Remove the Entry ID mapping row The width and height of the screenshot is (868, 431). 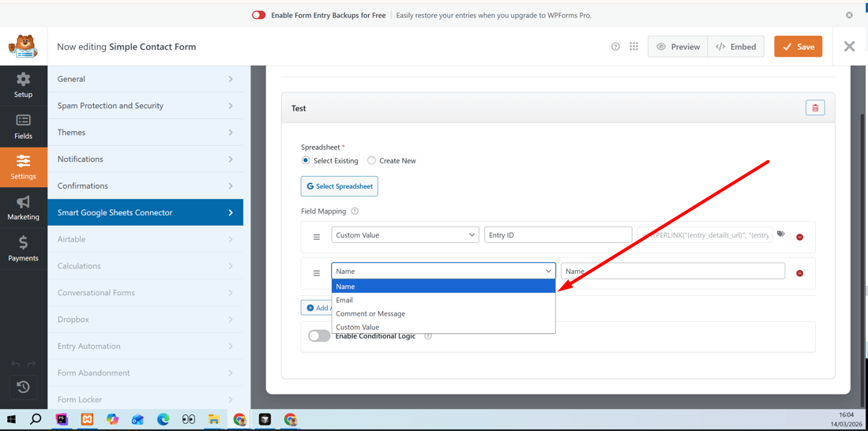pos(799,237)
